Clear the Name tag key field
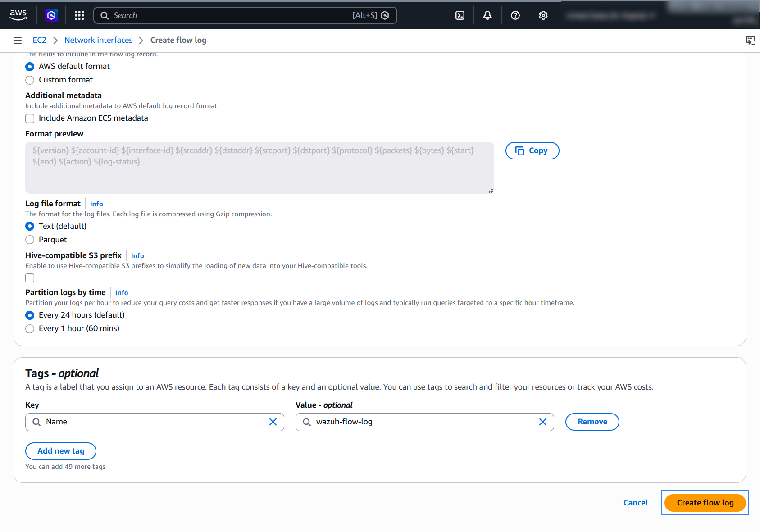 [x=273, y=422]
